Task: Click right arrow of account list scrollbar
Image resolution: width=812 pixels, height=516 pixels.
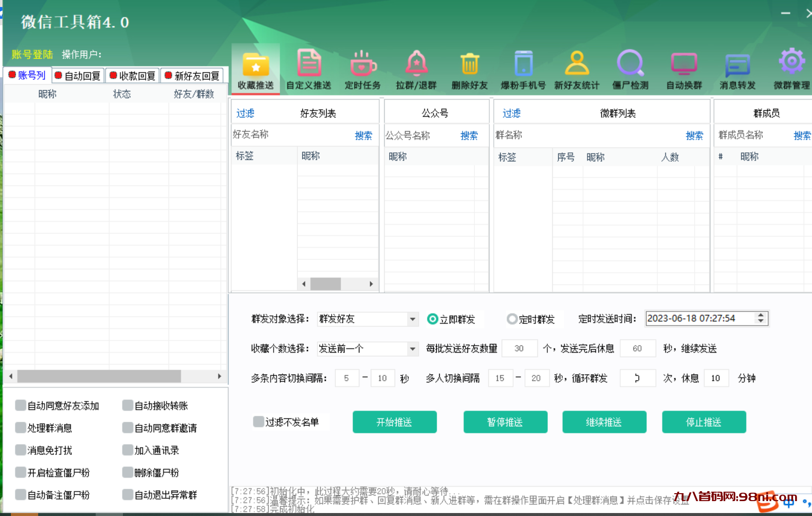Action: tap(220, 376)
